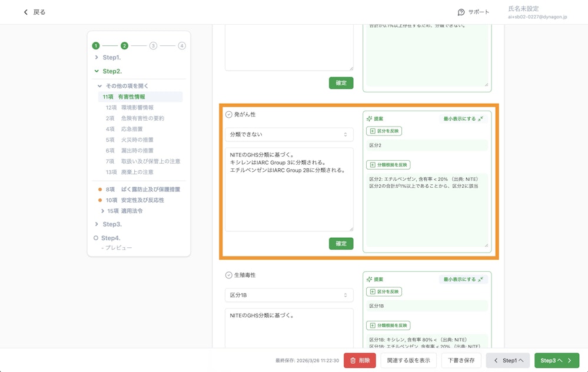Click step 3 circle in progress indicator
The height and width of the screenshot is (372, 588).
click(x=153, y=45)
